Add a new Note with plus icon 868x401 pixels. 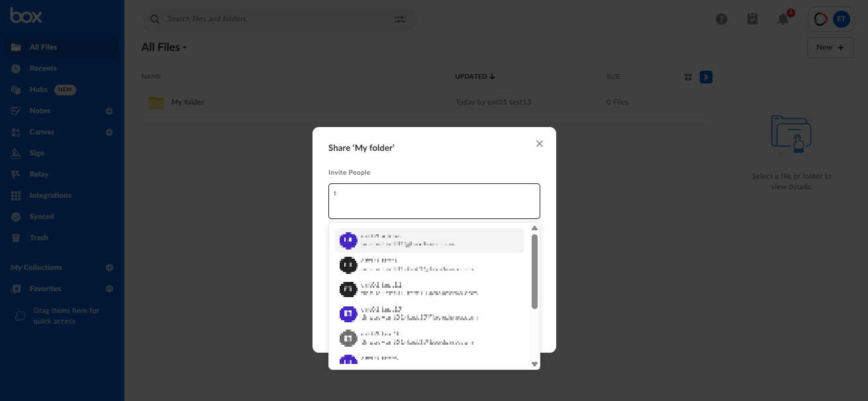point(109,111)
